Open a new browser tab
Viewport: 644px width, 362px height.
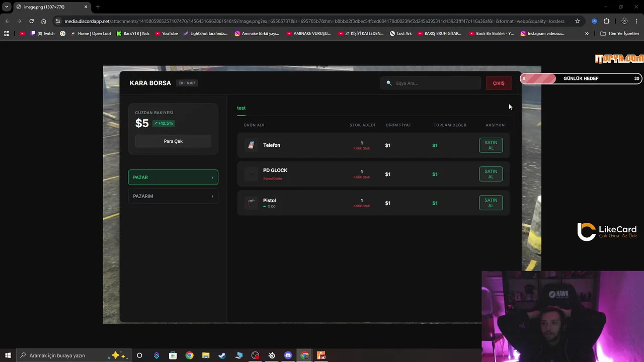(98, 7)
